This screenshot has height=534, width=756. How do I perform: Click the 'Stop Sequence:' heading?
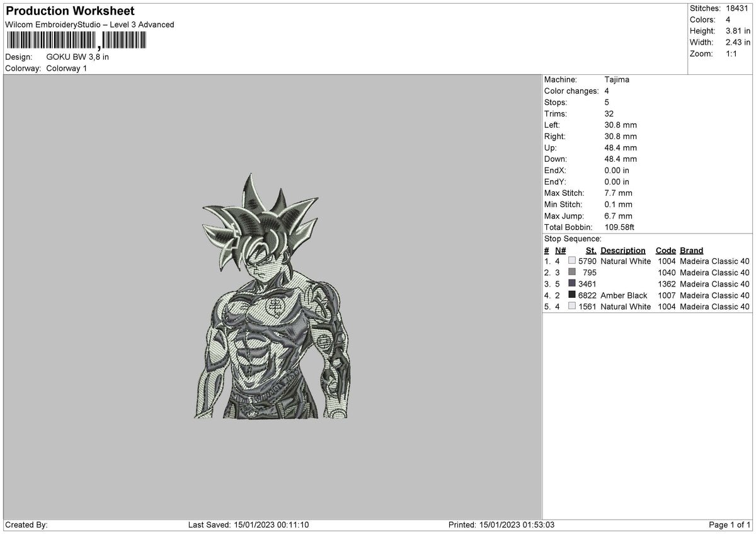click(573, 239)
